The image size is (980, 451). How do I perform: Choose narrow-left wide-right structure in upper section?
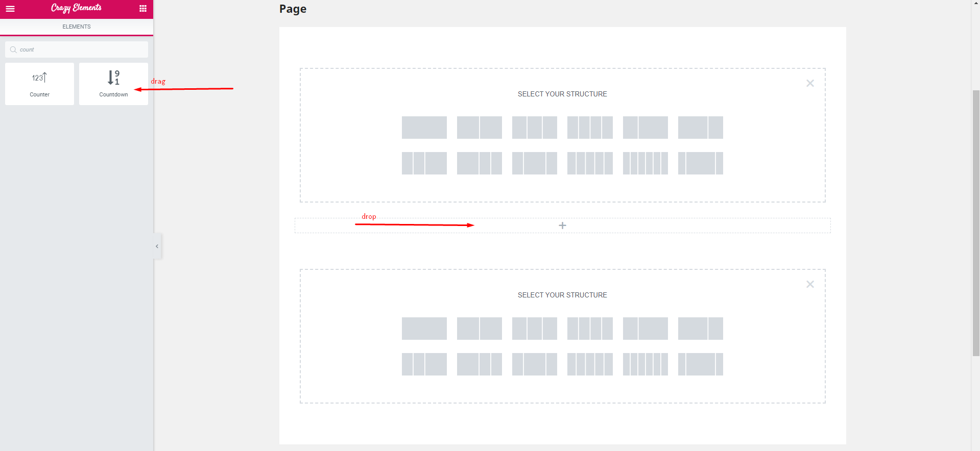coord(645,128)
